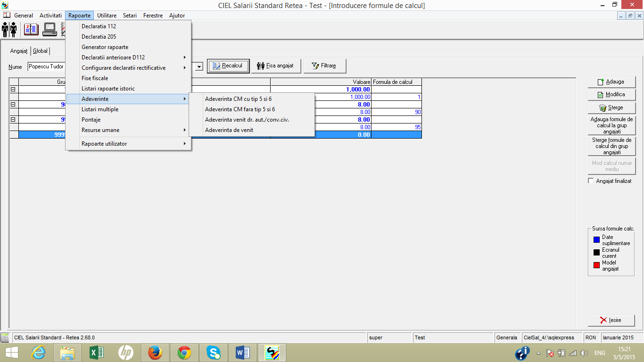Click the keyboard icon in the status bar
Image resolution: width=644 pixels, height=362 pixels.
[x=5, y=337]
